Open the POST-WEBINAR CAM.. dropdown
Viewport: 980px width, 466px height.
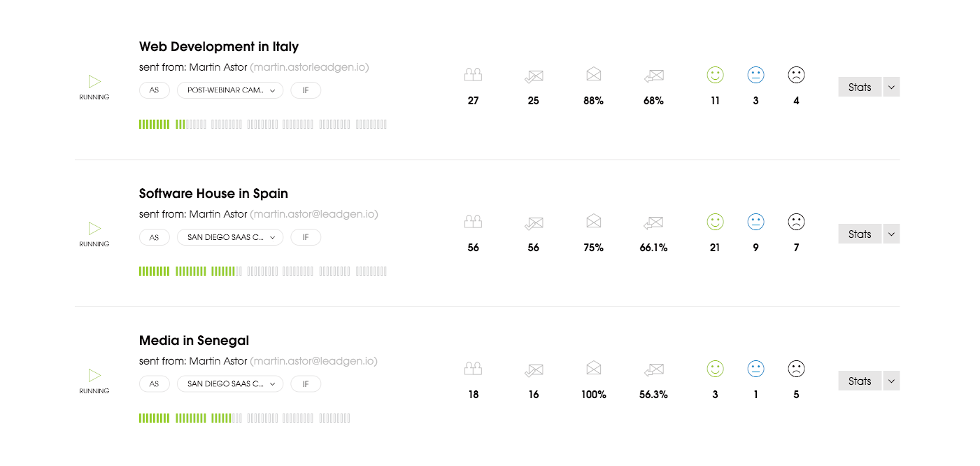tap(230, 90)
